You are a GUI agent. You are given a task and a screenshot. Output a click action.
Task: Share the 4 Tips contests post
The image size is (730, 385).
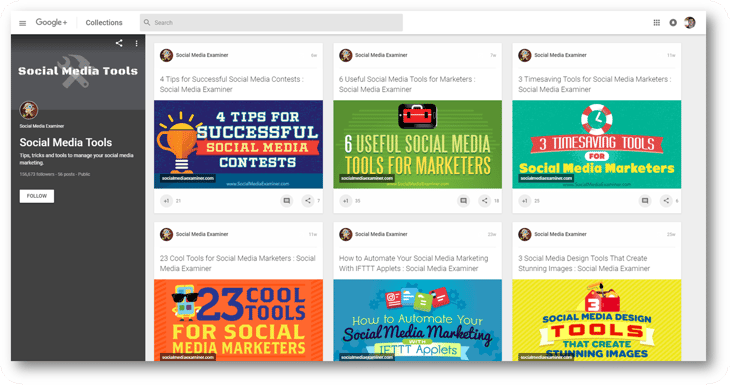pos(308,201)
